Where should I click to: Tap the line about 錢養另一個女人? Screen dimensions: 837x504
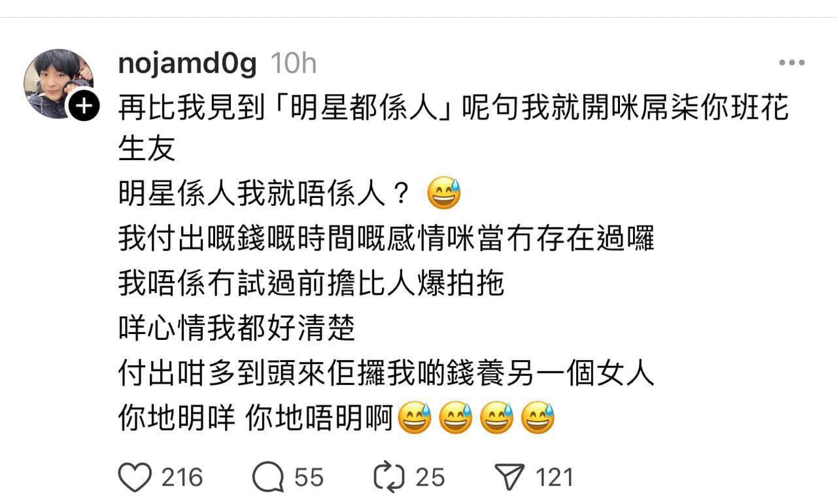point(386,375)
